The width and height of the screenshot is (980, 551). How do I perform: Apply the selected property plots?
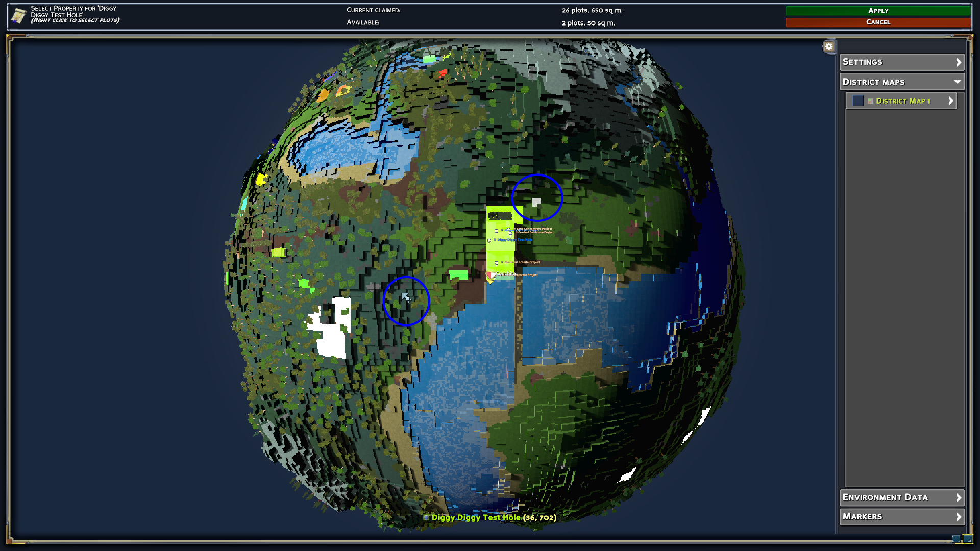(878, 10)
